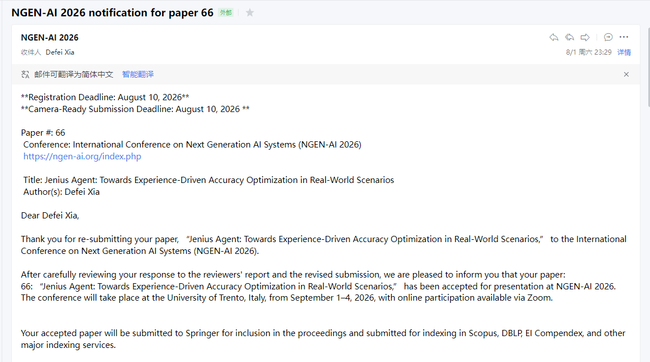Click the Camera-Ready Submission Deadline line

tap(135, 109)
